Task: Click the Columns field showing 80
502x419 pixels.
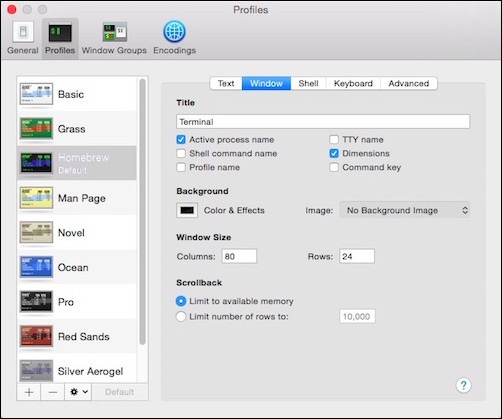Action: point(239,256)
